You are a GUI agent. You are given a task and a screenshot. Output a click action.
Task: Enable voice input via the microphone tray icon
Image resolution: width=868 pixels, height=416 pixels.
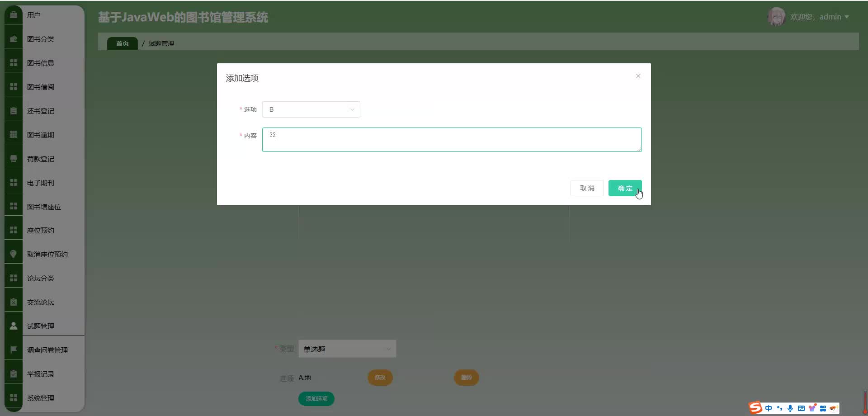[x=790, y=408]
